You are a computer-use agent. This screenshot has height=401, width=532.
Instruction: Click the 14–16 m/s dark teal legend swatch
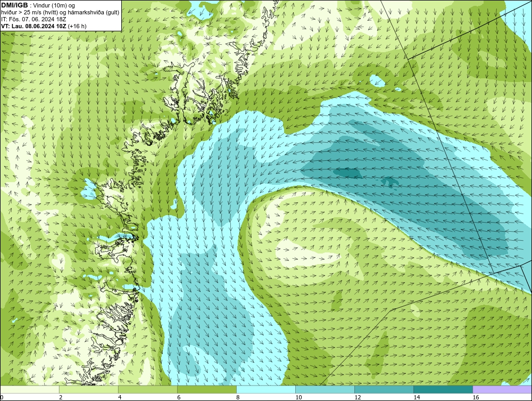pyautogui.click(x=443, y=390)
